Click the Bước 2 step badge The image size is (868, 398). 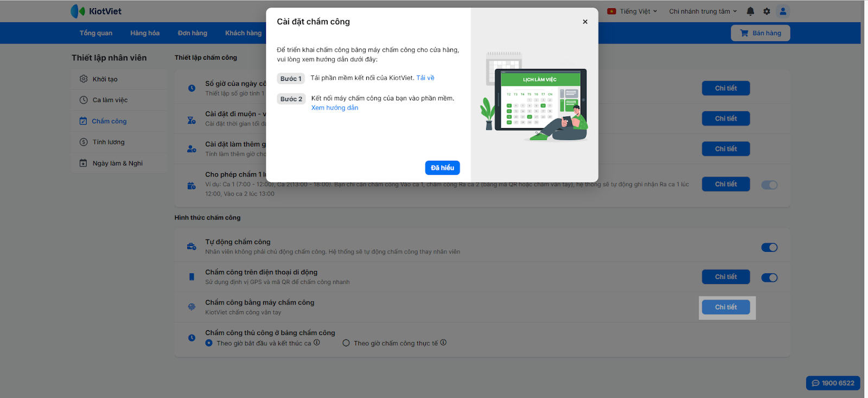291,99
